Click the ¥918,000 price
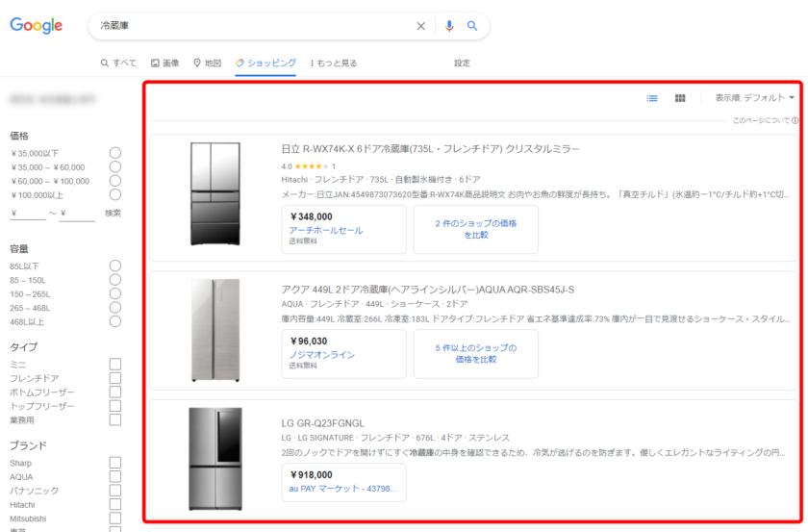808x532 pixels. point(312,475)
